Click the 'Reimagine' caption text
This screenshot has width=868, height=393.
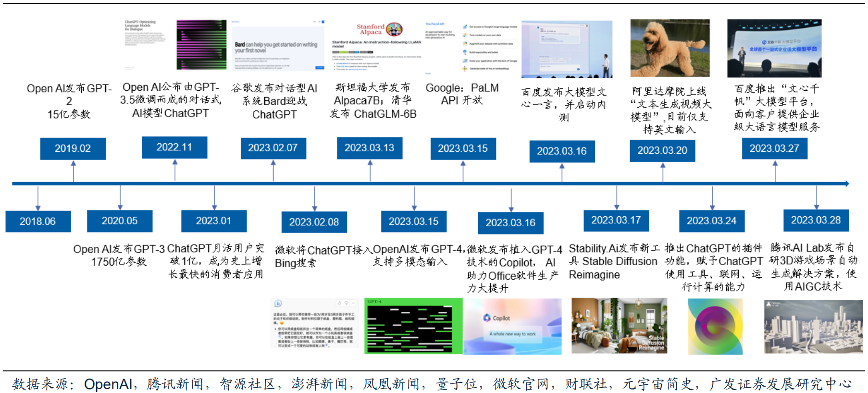tap(595, 275)
